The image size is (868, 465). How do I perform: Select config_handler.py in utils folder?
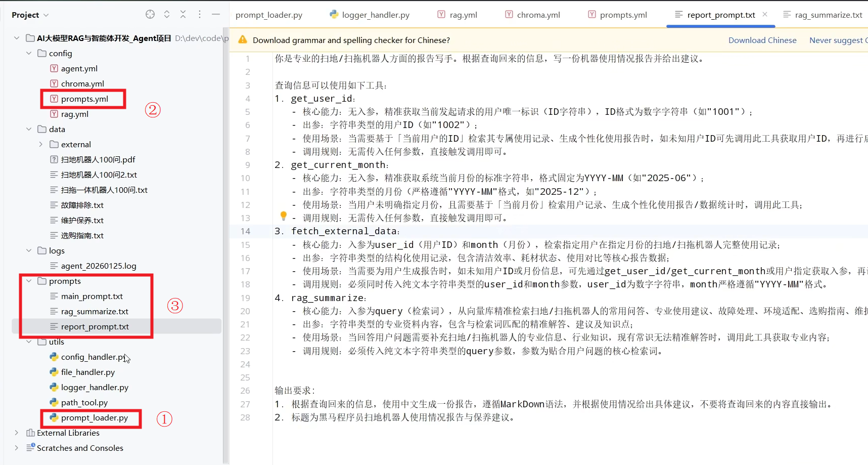pyautogui.click(x=94, y=357)
